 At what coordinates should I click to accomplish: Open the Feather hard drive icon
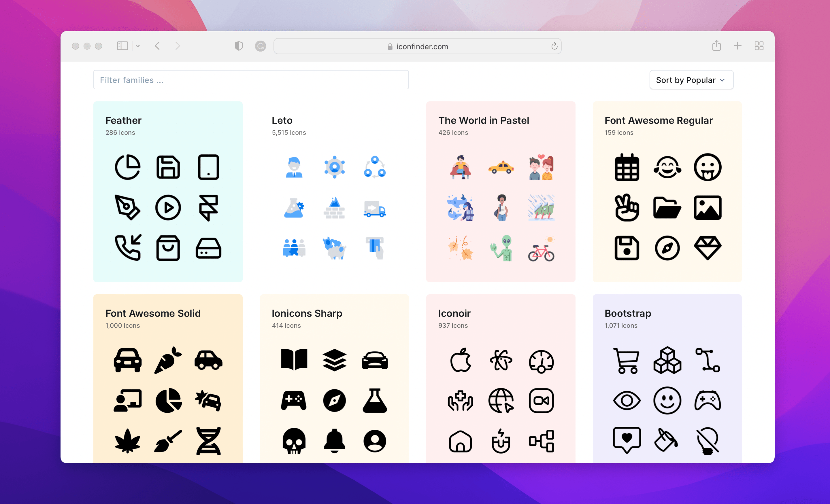point(208,249)
